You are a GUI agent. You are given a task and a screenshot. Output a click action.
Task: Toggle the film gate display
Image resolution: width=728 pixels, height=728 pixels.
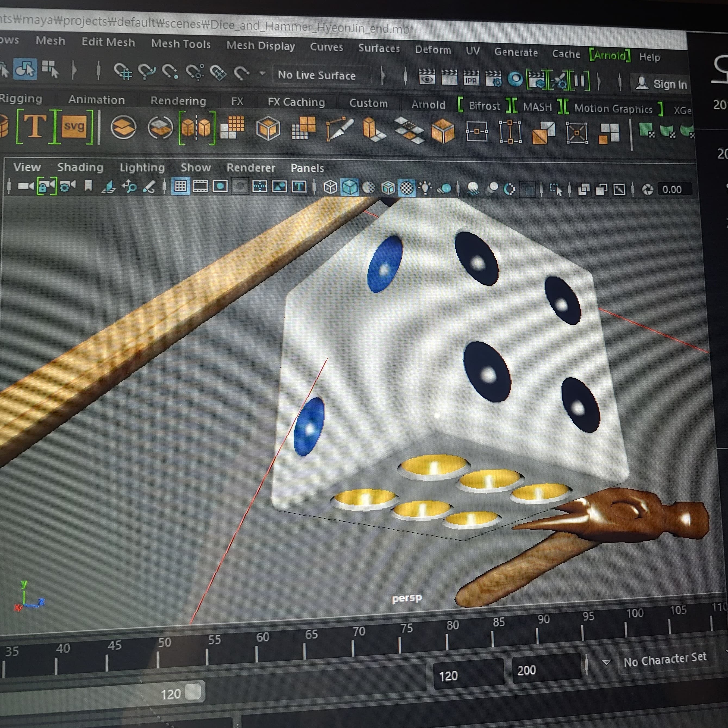pos(200,187)
